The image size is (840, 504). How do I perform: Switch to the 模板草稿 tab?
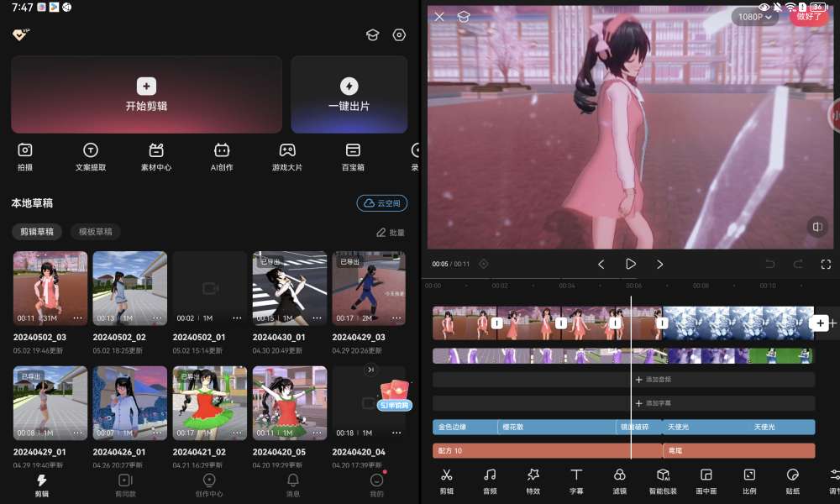(96, 232)
